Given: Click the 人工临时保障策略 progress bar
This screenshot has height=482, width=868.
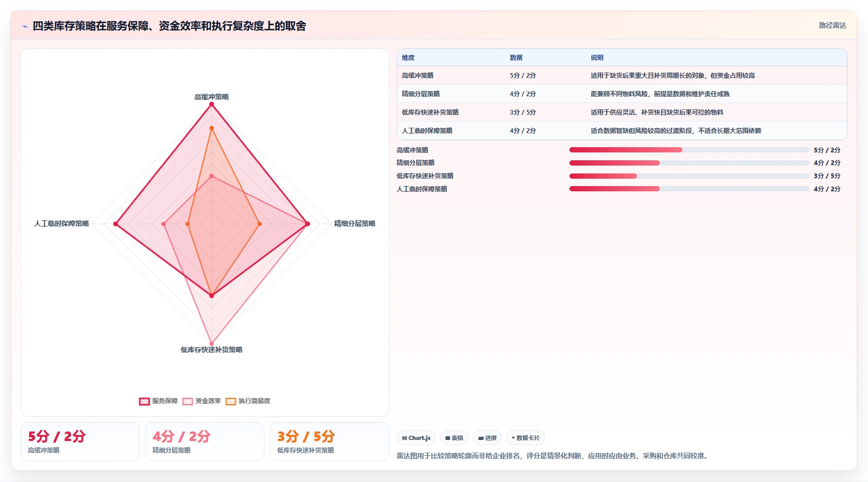Looking at the screenshot, I should (689, 189).
